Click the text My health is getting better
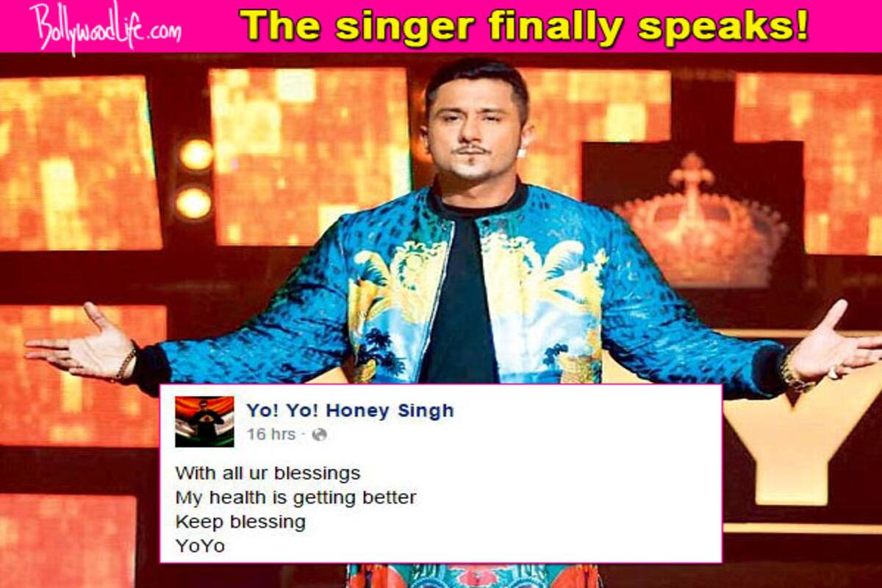This screenshot has height=588, width=882. coord(295,498)
